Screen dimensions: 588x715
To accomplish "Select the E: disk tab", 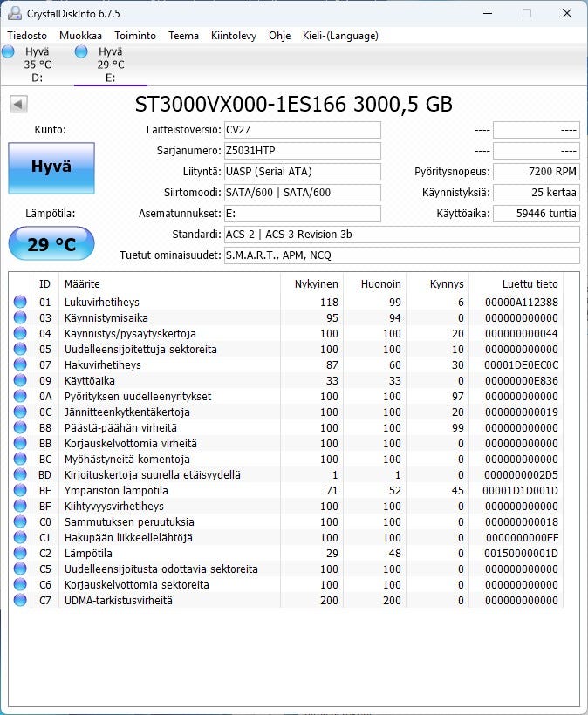I will pos(111,65).
